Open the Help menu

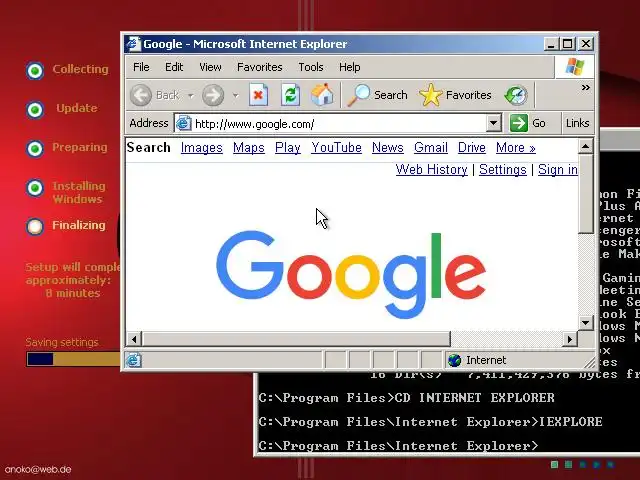tap(349, 67)
